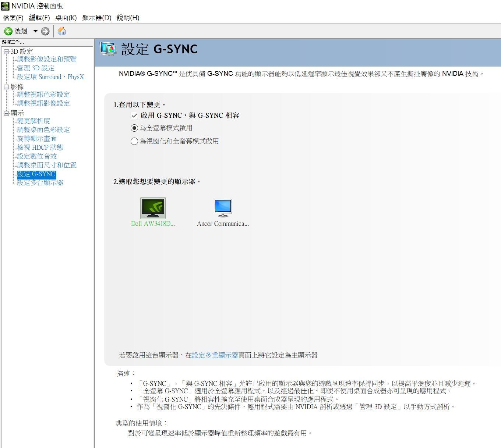The width and height of the screenshot is (501, 448).
Task: Open the 說明(H) menu
Action: pyautogui.click(x=128, y=18)
